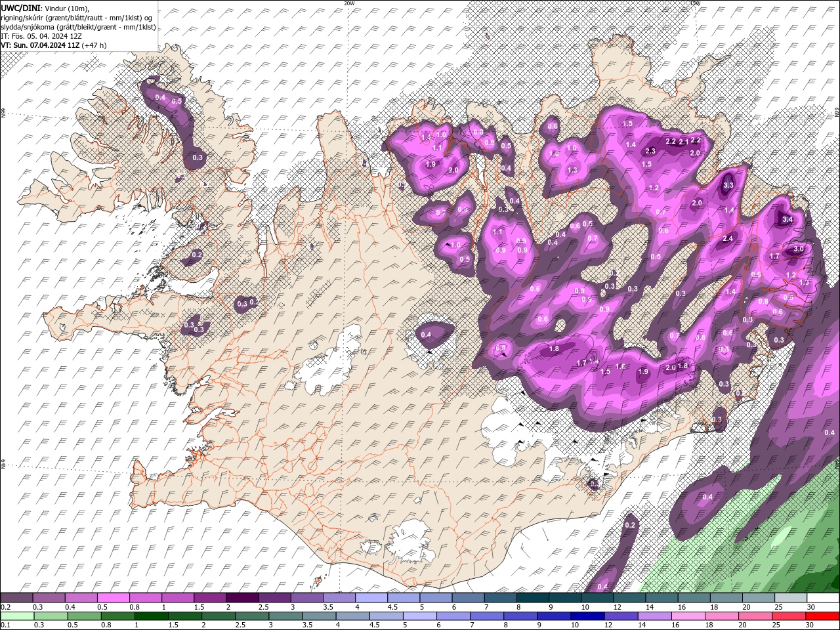
Task: Pick the bright red swatch above 30 in the rain scale
Action: click(x=823, y=616)
